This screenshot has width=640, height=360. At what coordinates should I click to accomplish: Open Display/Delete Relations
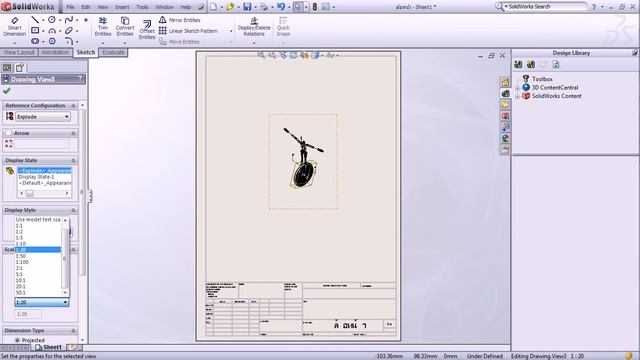254,27
